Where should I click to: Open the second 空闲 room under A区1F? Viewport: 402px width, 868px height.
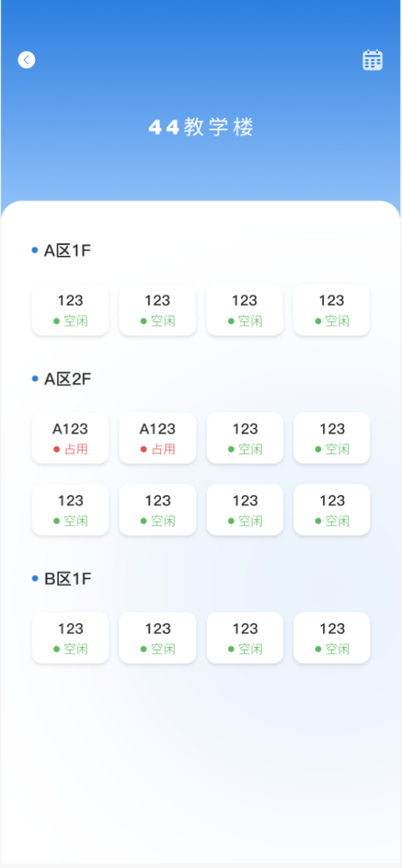[x=158, y=310]
